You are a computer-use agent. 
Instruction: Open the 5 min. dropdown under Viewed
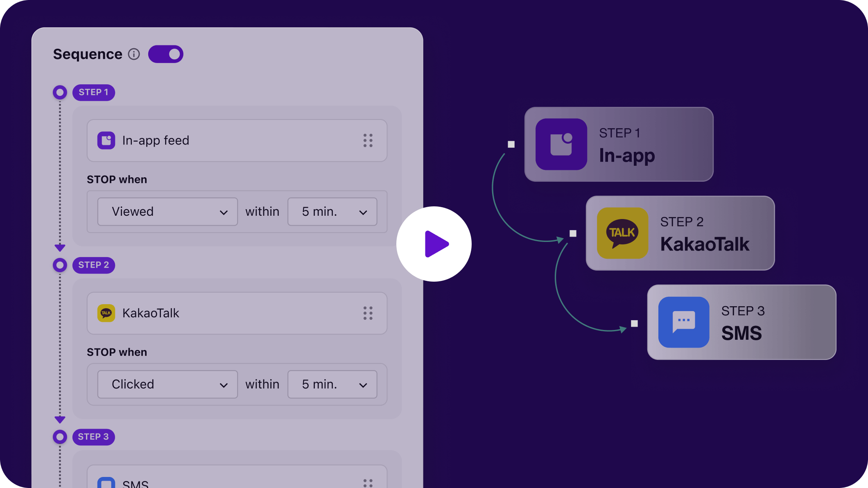click(x=332, y=212)
